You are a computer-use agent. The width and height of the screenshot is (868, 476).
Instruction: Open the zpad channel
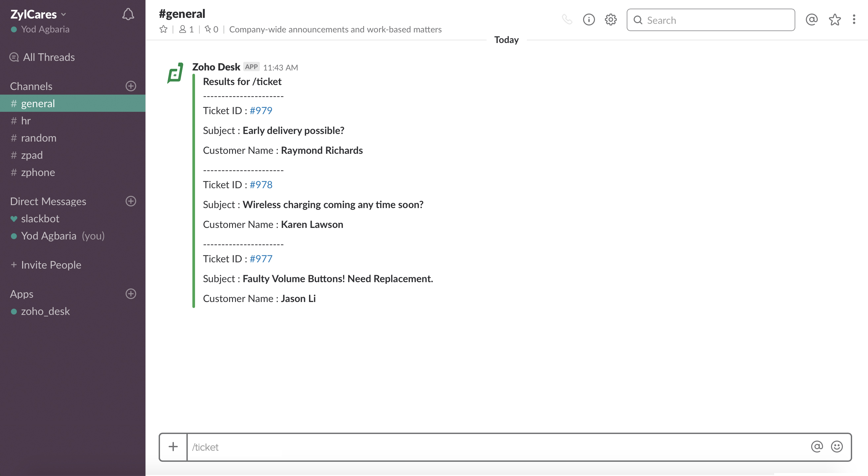click(x=73, y=155)
